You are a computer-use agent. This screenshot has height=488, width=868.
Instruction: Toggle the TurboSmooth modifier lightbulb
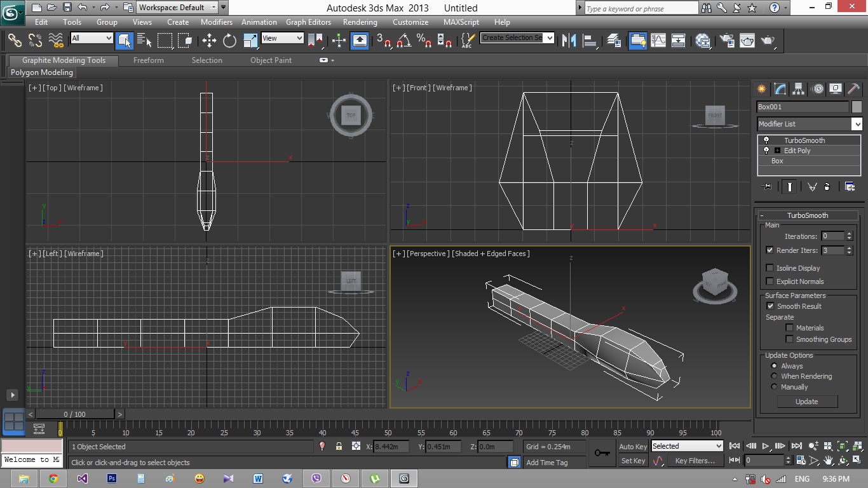click(766, 140)
